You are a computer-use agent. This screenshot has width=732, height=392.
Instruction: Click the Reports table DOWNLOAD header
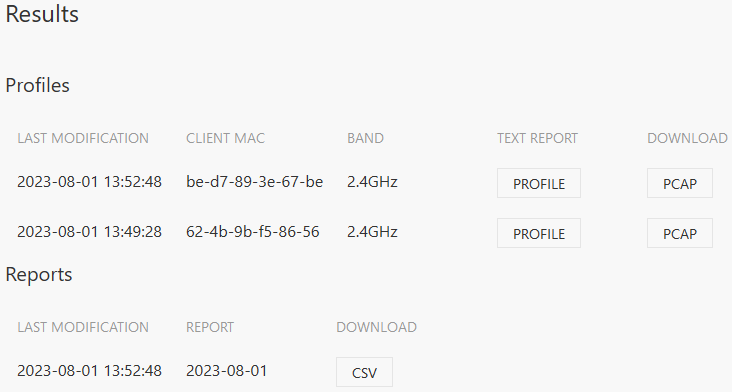click(x=376, y=327)
